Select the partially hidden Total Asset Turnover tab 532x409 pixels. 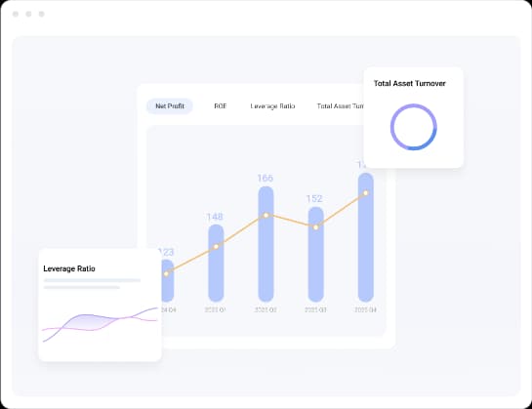[340, 106]
